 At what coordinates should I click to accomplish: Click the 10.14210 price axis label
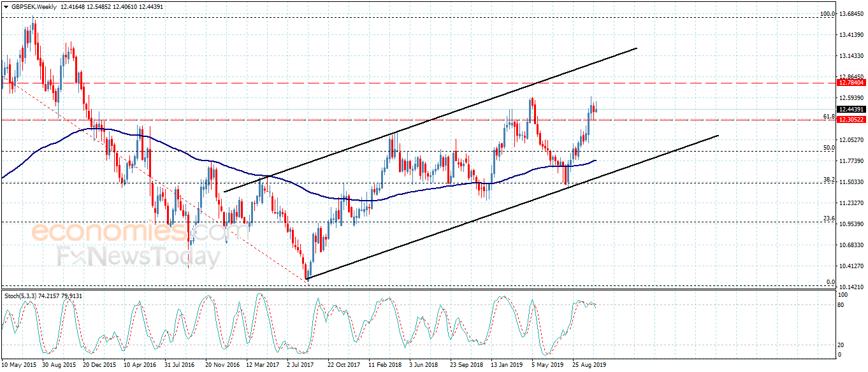pyautogui.click(x=852, y=287)
